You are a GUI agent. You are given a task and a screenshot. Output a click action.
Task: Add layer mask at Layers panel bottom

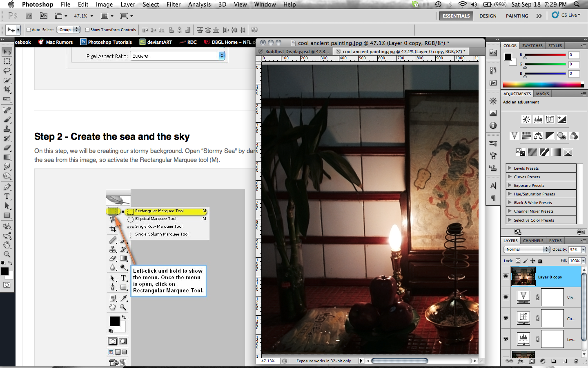(532, 361)
